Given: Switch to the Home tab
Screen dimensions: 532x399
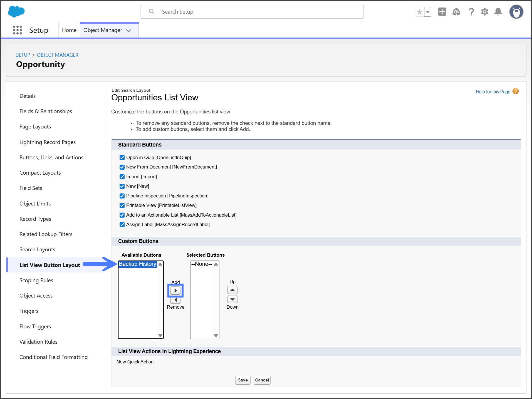Looking at the screenshot, I should (69, 30).
